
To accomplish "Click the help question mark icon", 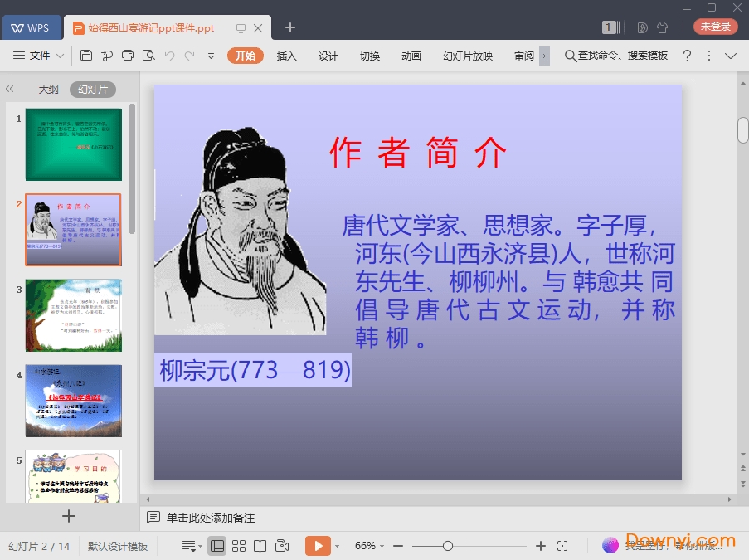I will tap(687, 56).
